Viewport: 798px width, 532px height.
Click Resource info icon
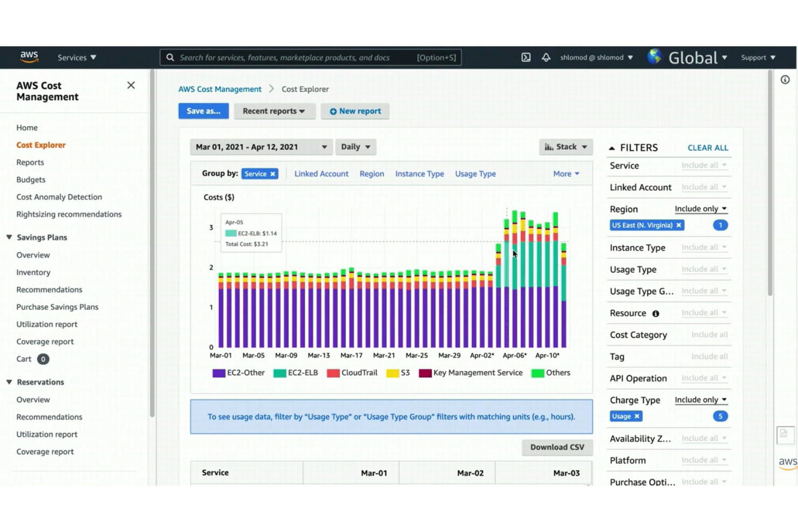[656, 313]
